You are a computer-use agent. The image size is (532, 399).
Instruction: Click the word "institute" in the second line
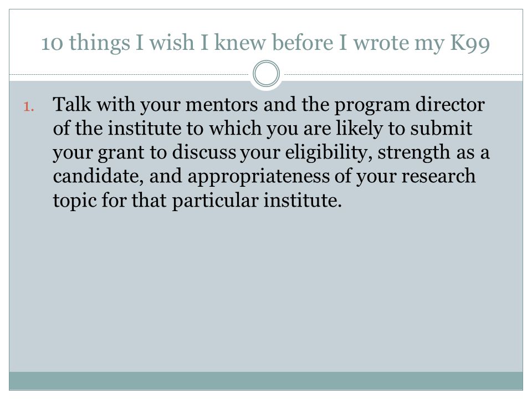coord(145,129)
